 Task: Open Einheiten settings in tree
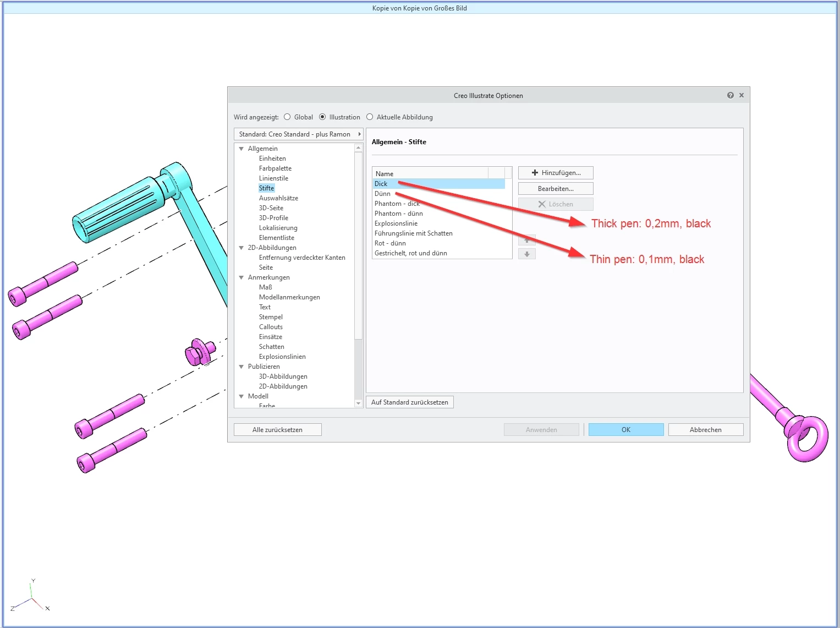click(x=272, y=159)
